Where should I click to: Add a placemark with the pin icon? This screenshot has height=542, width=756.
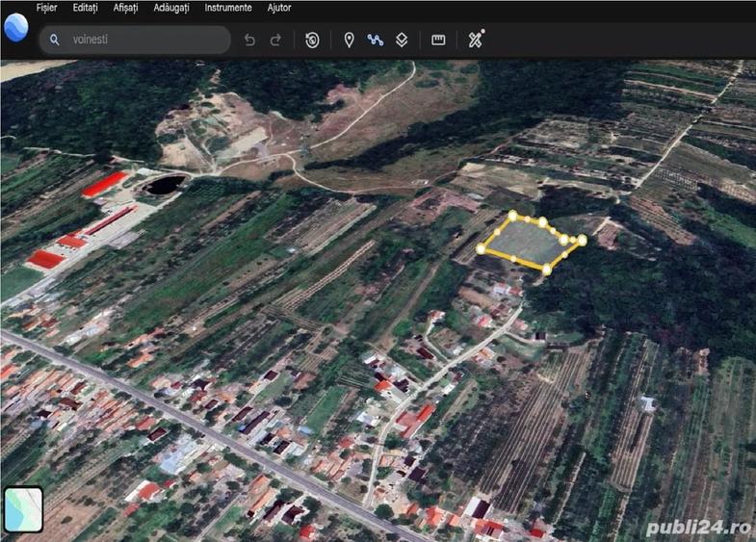click(349, 39)
